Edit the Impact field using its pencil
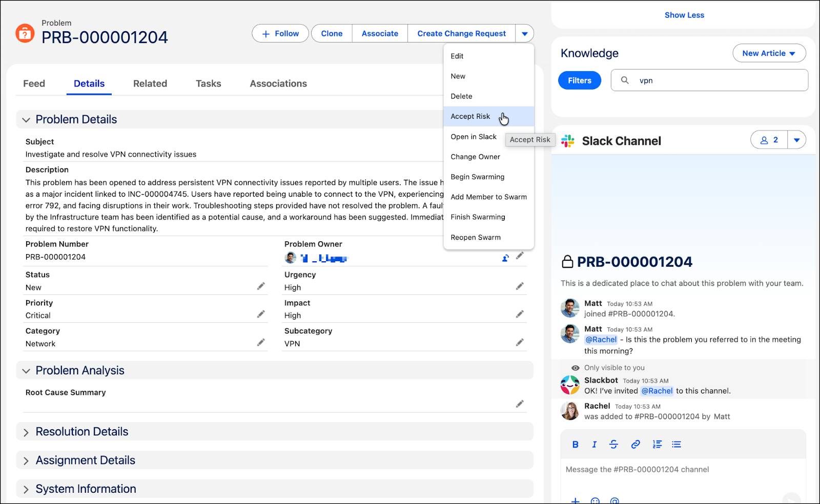This screenshot has height=504, width=820. (520, 314)
